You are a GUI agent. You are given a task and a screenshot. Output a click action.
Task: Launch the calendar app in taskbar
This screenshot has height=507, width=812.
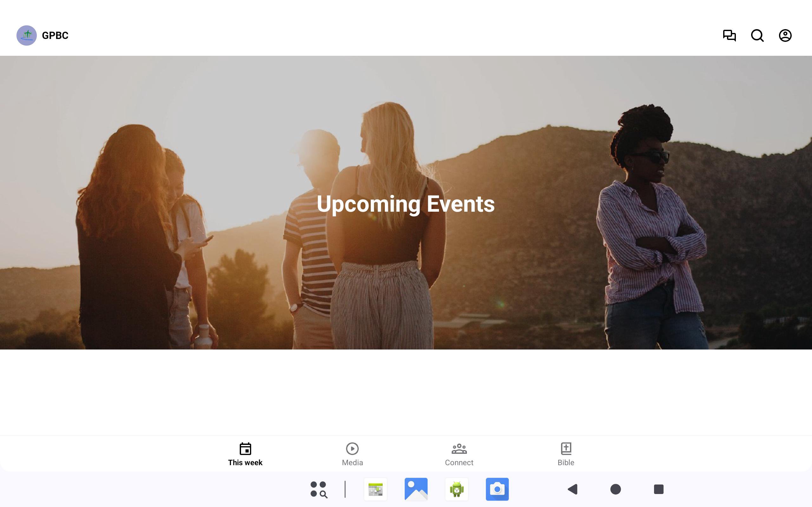(376, 489)
